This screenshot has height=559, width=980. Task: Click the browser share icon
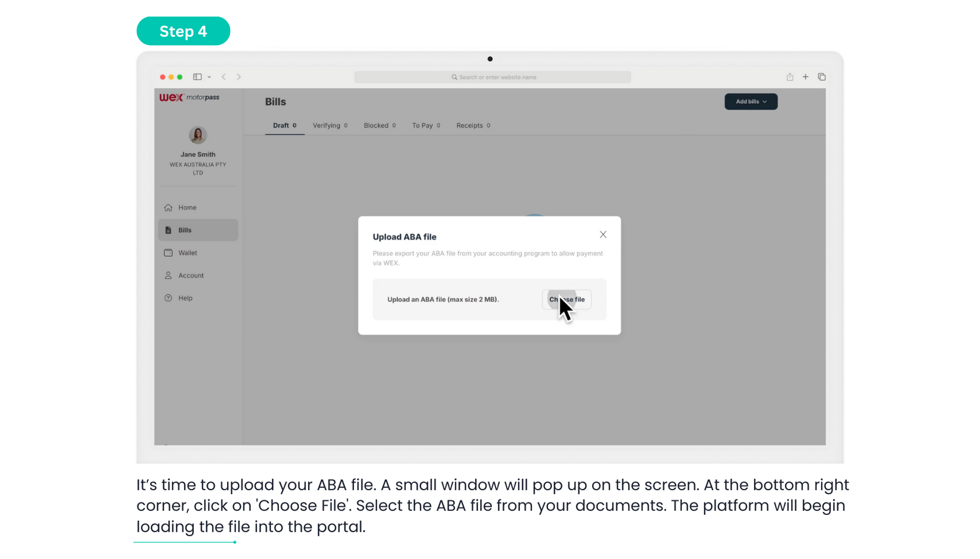pyautogui.click(x=790, y=77)
